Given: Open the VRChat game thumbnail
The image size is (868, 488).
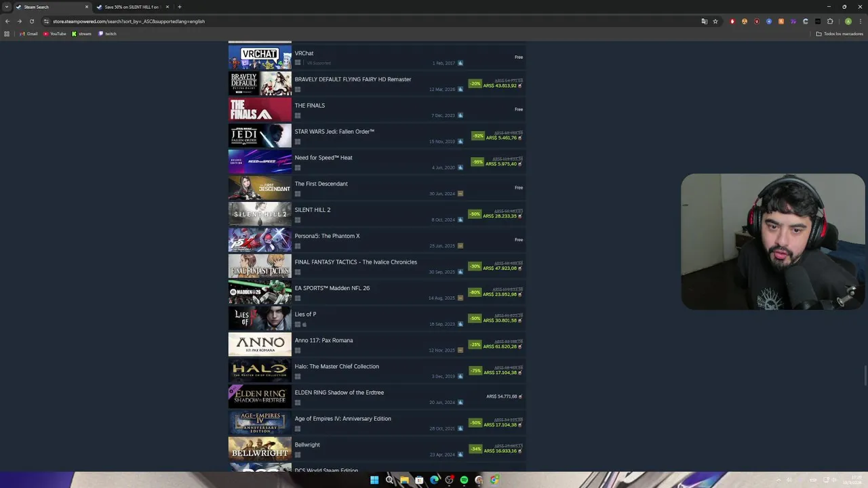Looking at the screenshot, I should [260, 58].
